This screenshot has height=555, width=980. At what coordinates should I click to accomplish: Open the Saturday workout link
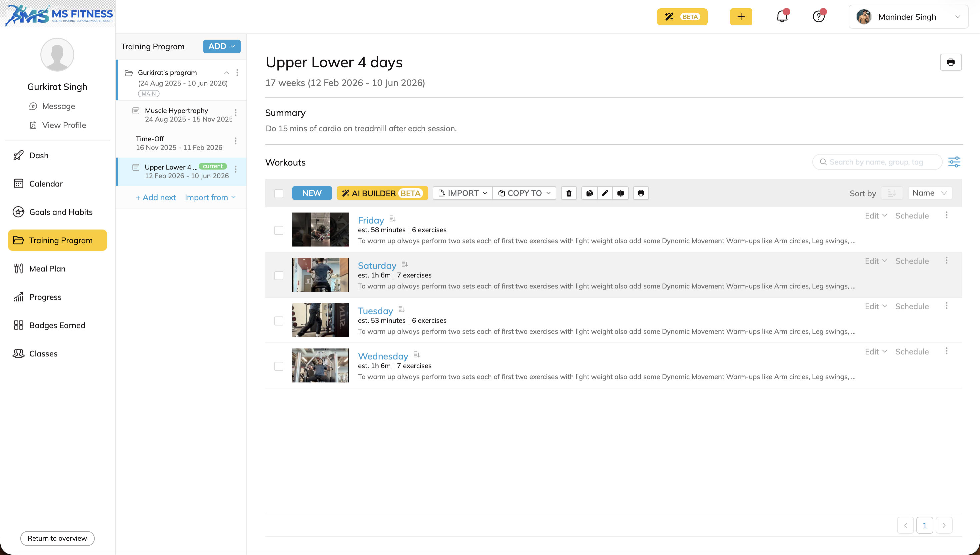coord(377,265)
